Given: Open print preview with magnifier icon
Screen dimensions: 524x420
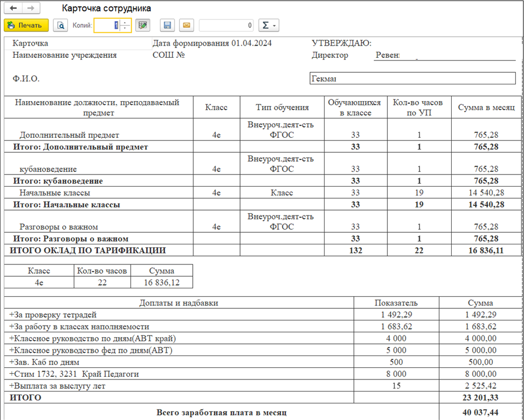Looking at the screenshot, I should click(x=59, y=26).
